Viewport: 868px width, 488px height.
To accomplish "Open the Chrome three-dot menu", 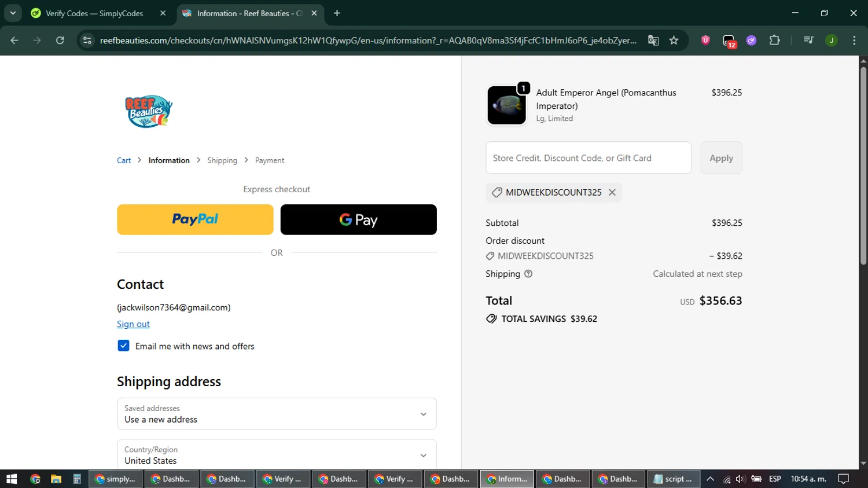I will (854, 41).
